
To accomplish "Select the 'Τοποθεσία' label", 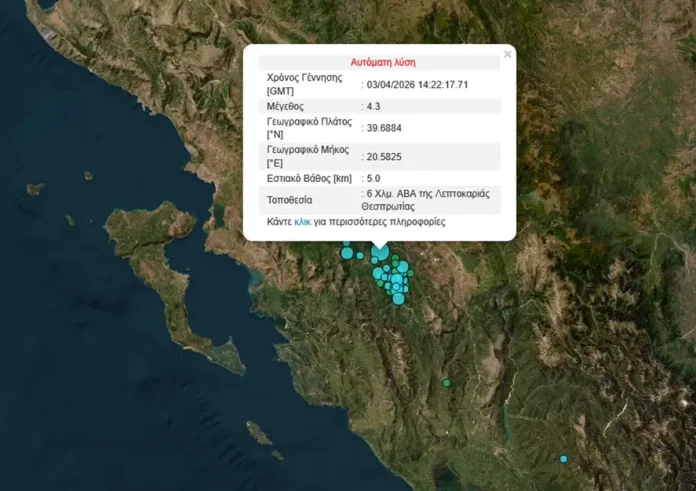I will click(289, 200).
